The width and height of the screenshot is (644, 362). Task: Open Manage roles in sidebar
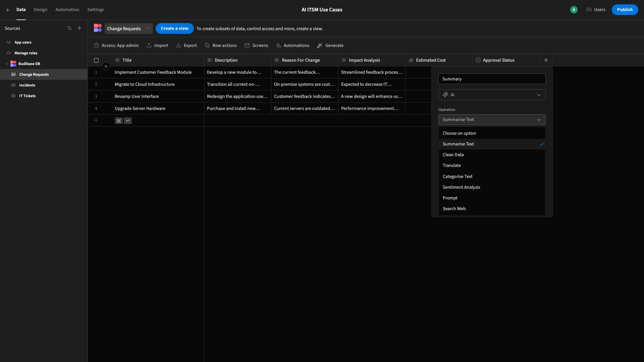(44, 53)
